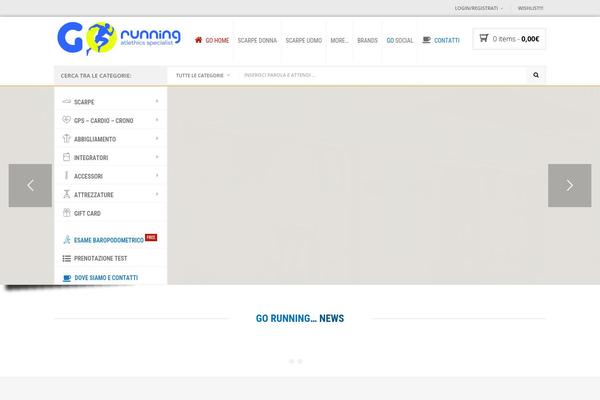This screenshot has width=600, height=400.
Task: Click the shirt icon beside Abbigliamento
Action: (67, 138)
